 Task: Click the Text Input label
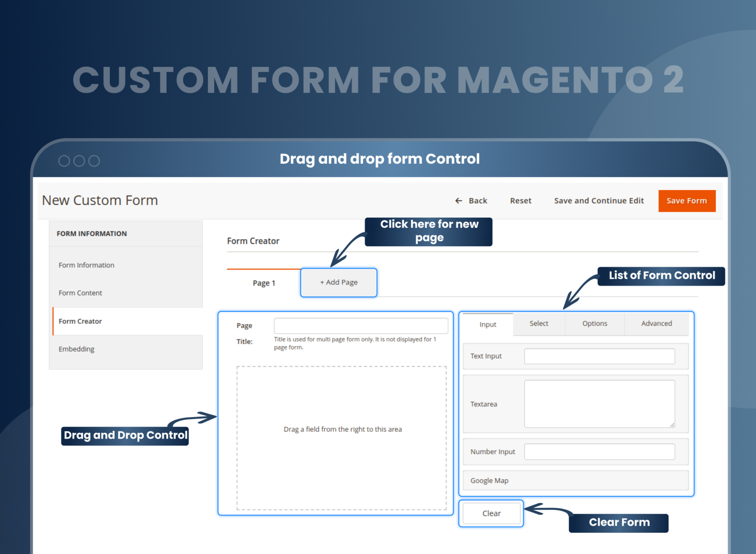(x=486, y=356)
